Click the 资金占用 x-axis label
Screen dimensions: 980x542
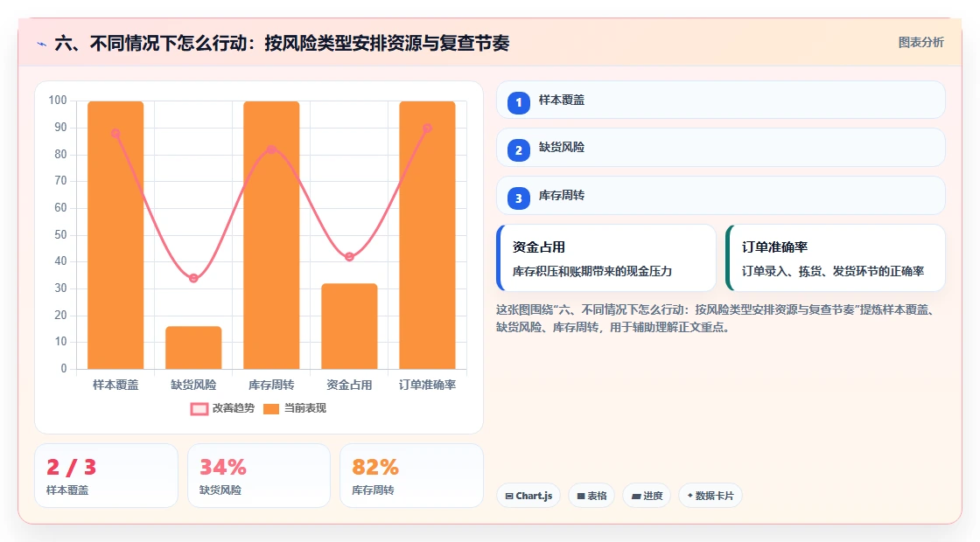point(349,386)
